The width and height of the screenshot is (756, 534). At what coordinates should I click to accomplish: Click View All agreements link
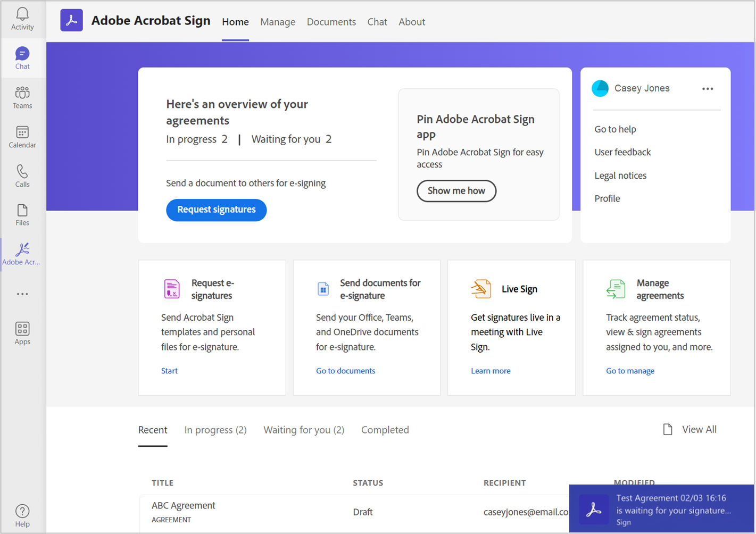coord(699,430)
